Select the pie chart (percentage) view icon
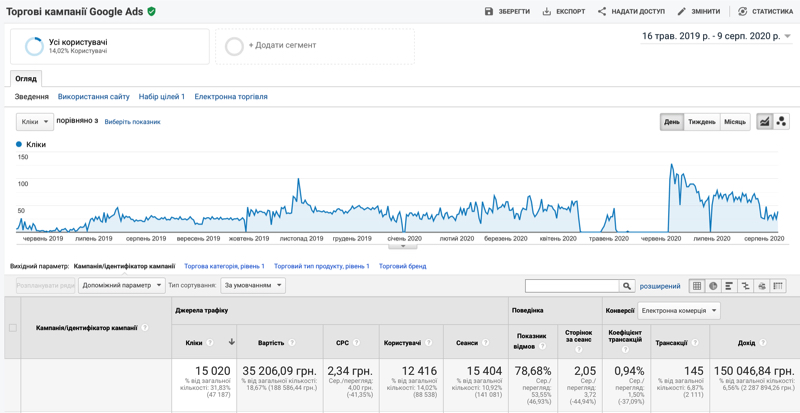Image resolution: width=800 pixels, height=413 pixels. point(713,286)
